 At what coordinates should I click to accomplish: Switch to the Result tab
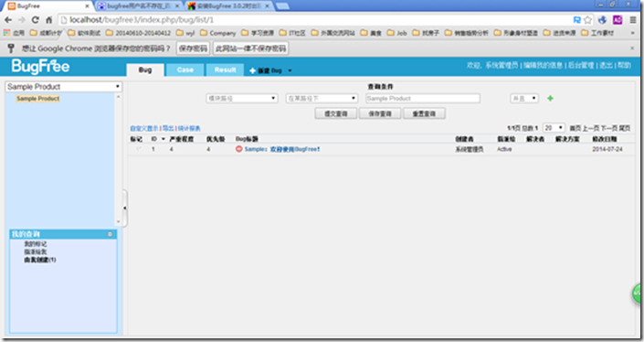coord(225,69)
